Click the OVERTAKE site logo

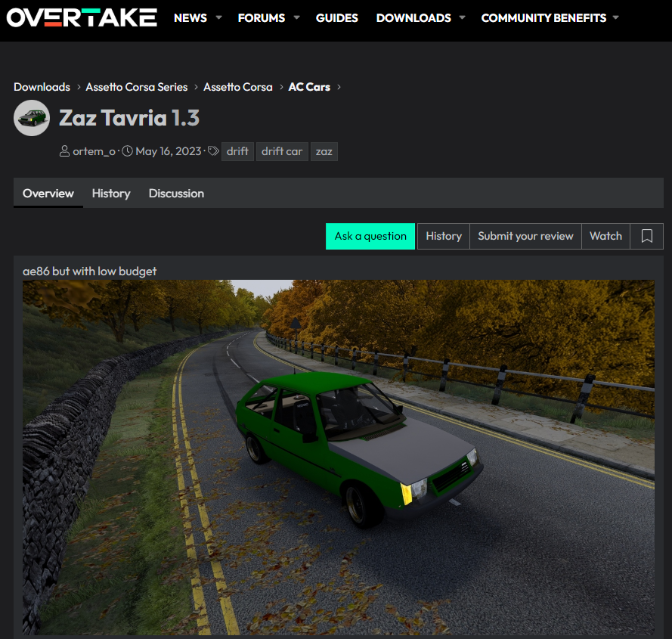coord(82,17)
